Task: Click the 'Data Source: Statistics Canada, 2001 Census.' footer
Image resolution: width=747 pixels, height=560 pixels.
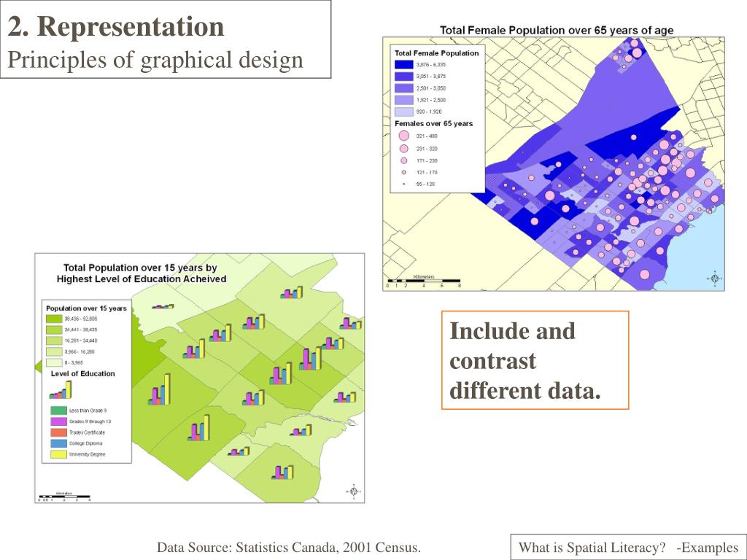Action: [x=289, y=547]
